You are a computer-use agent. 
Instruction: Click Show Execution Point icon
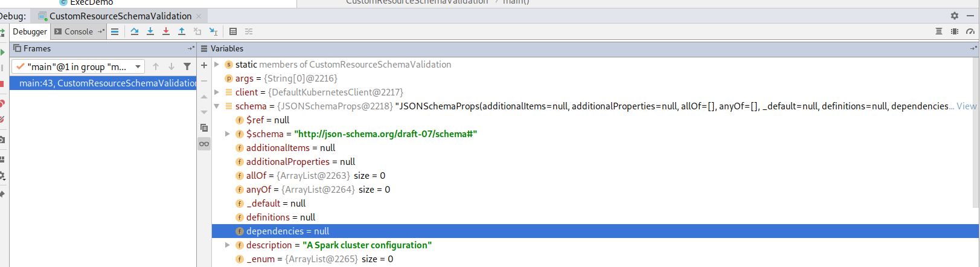tap(115, 31)
